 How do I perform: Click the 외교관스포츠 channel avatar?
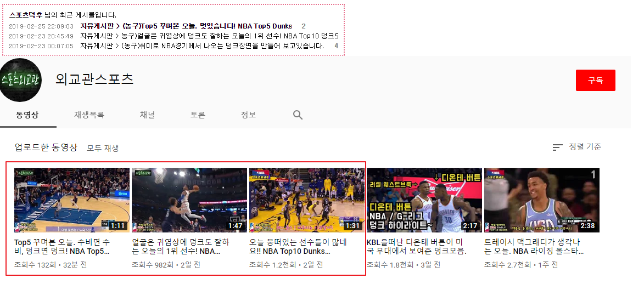point(21,80)
